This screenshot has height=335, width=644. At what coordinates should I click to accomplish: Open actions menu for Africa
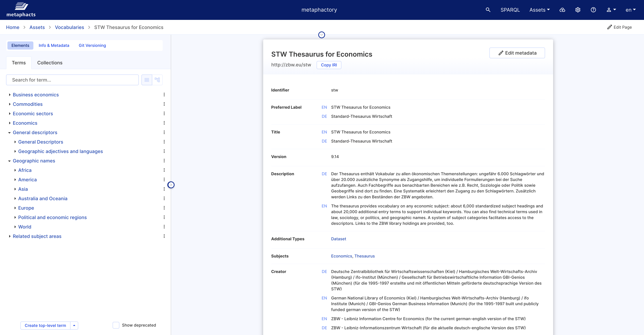(x=164, y=170)
